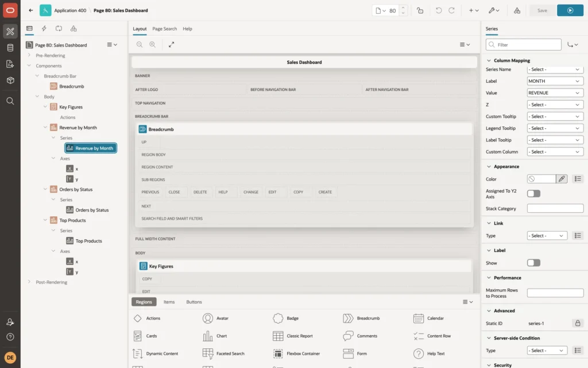
Task: Open the Utilities wrench menu
Action: (x=493, y=10)
